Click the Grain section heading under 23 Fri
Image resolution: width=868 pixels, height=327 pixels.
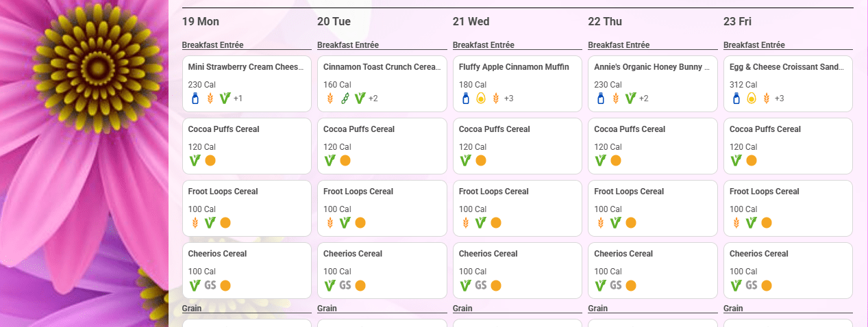pyautogui.click(x=733, y=309)
